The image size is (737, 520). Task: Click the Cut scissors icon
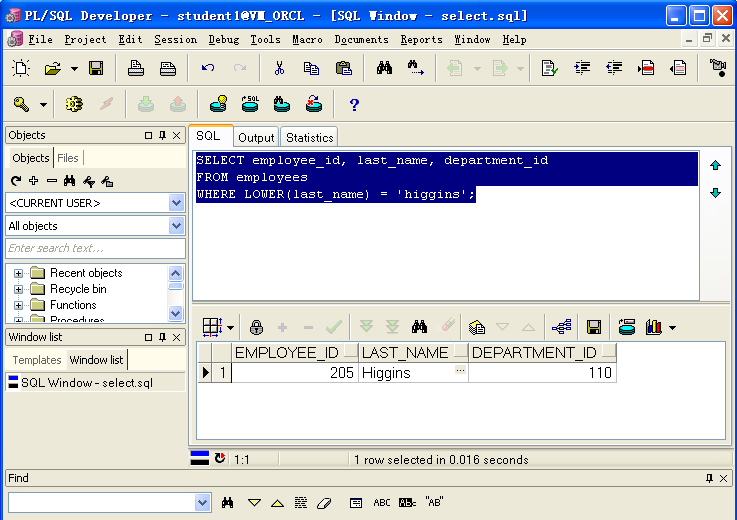(279, 68)
